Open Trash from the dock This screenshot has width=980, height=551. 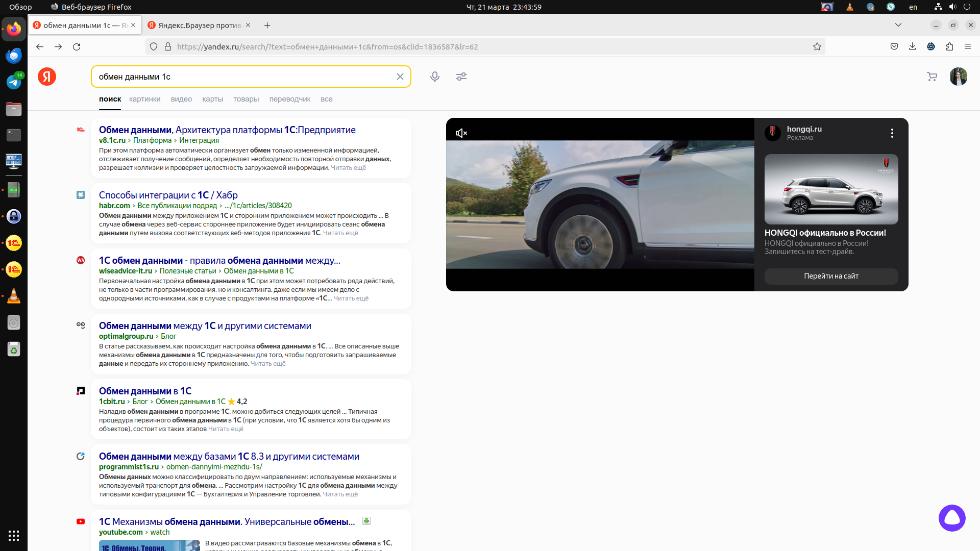click(x=14, y=349)
